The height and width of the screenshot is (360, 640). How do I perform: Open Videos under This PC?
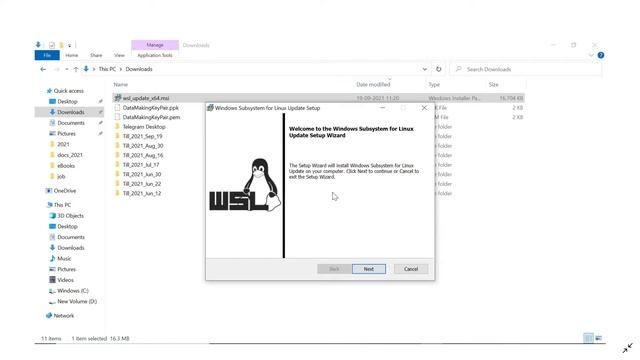pos(65,280)
